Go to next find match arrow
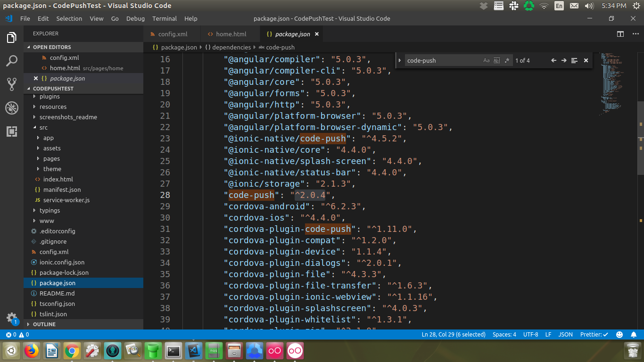This screenshot has width=644, height=362. [564, 60]
